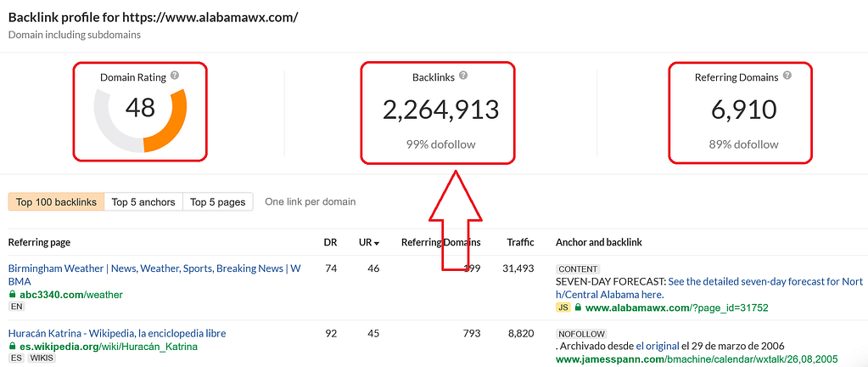Click the lock icon beside www.alabamawx.com/?page_id=31752
This screenshot has height=367, width=868.
click(x=579, y=308)
